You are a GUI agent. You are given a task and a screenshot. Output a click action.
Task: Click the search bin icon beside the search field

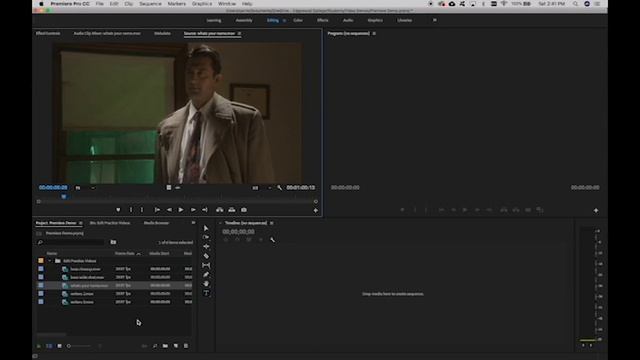(113, 242)
